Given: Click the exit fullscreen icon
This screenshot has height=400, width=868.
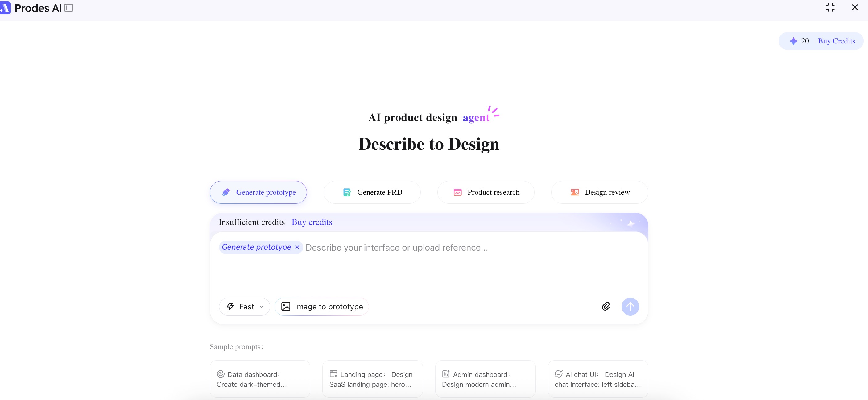Looking at the screenshot, I should 830,7.
